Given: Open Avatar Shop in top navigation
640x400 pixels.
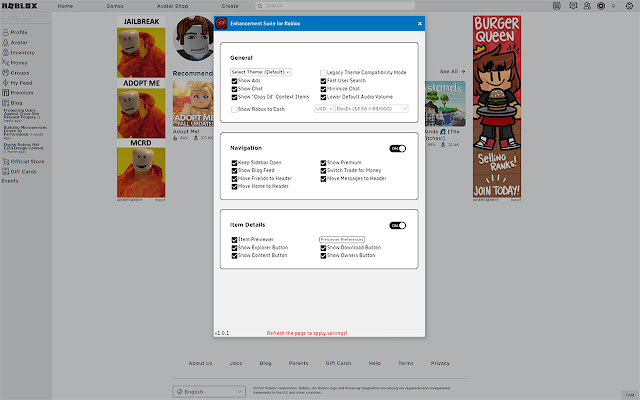Looking at the screenshot, I should (172, 6).
